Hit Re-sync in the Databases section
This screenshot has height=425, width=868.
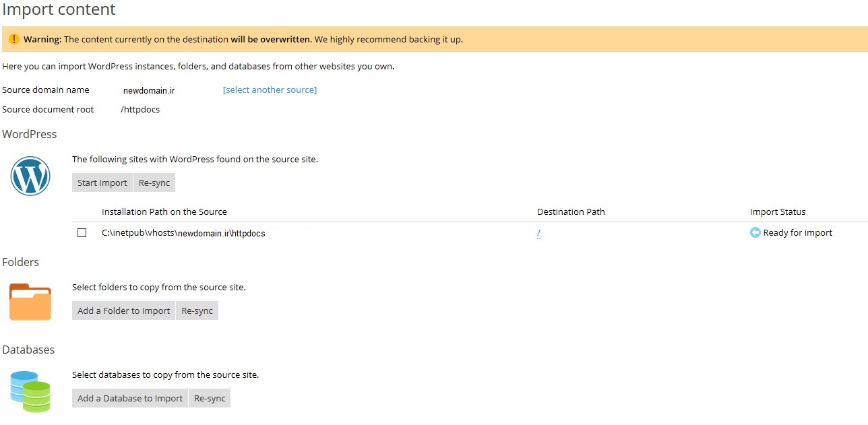[210, 399]
